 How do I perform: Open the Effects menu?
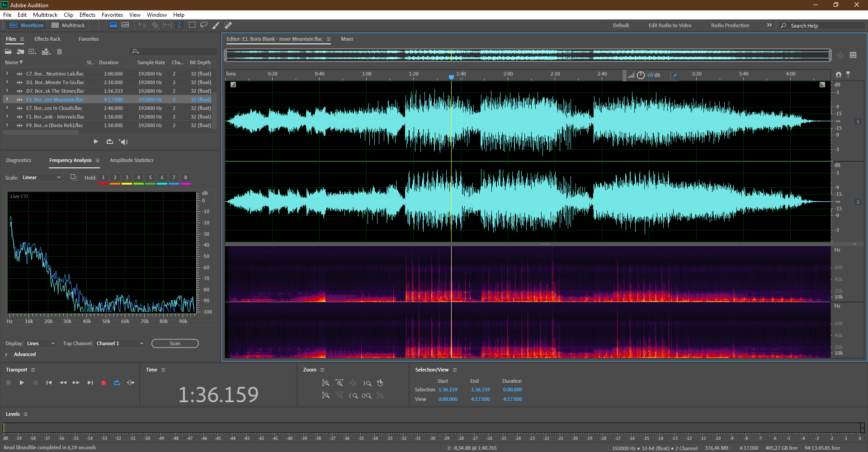(x=87, y=14)
